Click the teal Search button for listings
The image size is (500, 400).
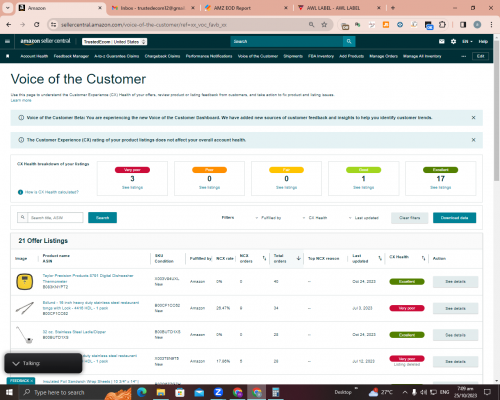(x=102, y=218)
